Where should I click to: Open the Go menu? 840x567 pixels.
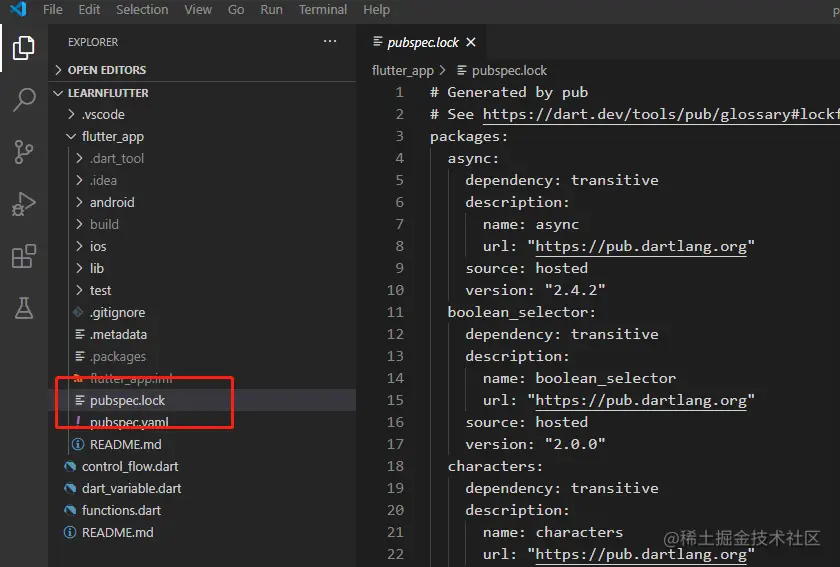tap(236, 10)
